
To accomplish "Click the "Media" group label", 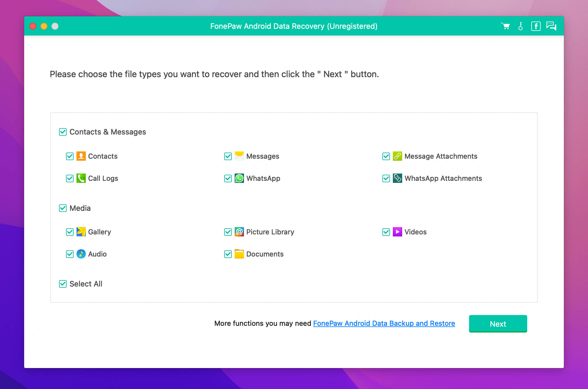I will [80, 208].
